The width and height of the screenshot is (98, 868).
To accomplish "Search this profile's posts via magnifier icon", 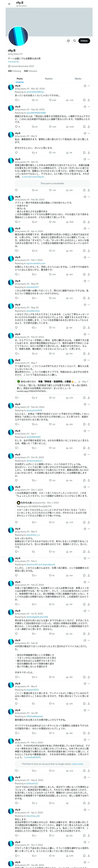I will (x=75, y=41).
